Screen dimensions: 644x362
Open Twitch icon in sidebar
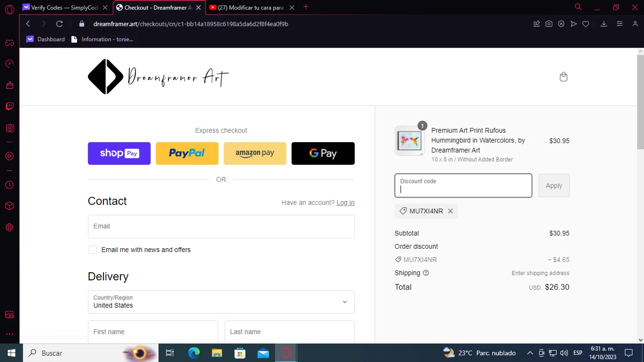[x=9, y=106]
